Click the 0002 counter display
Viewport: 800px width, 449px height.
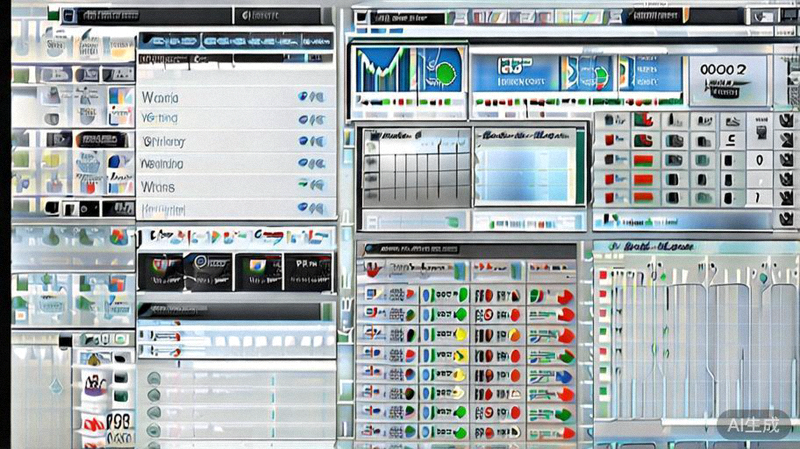tap(724, 70)
